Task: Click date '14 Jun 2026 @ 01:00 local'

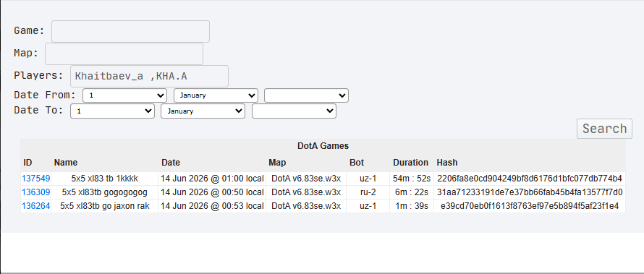Action: 212,179
